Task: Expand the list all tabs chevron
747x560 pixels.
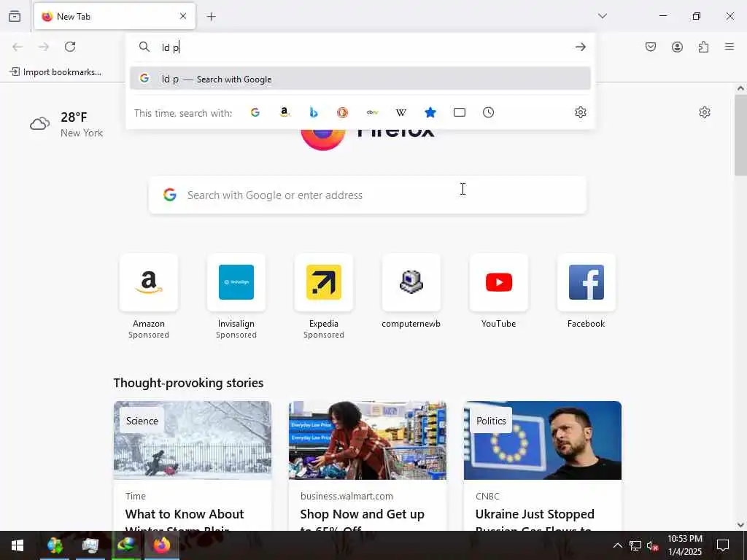Action: point(603,16)
